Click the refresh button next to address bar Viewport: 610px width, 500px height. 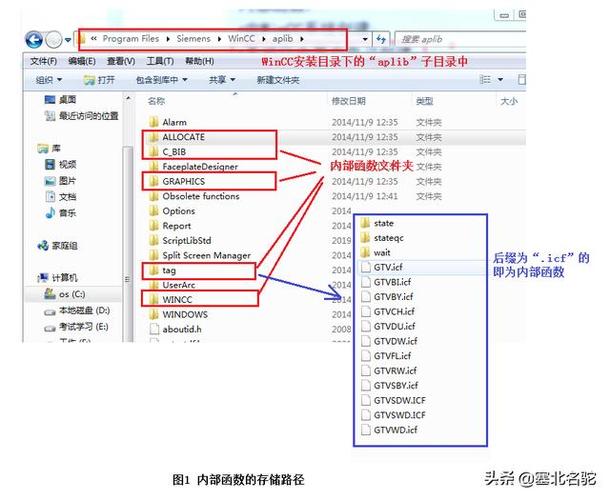coord(381,39)
